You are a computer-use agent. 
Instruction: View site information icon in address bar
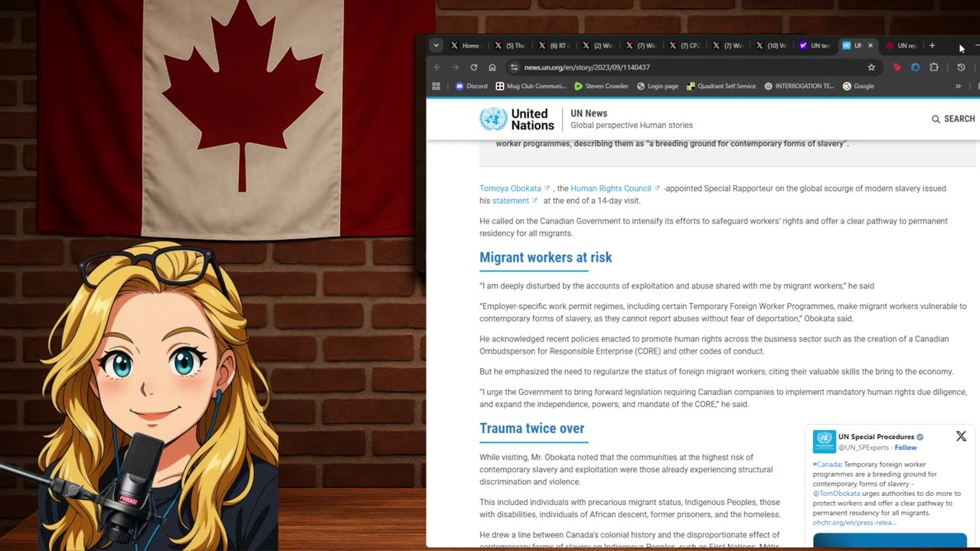(514, 67)
